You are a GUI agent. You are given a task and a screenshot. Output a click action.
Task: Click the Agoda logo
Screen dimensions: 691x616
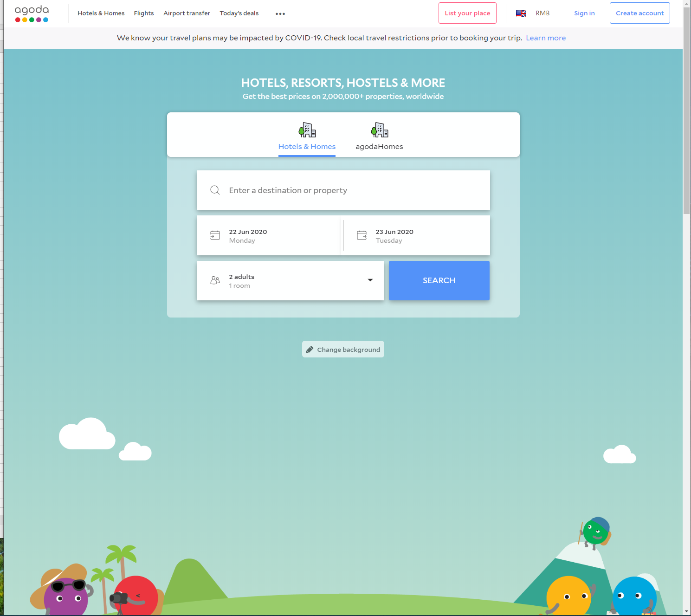coord(32,13)
